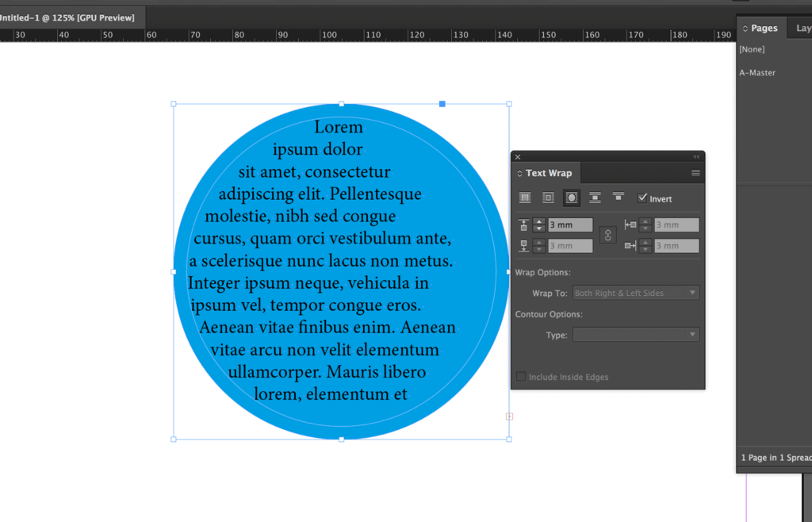Activate the Jump Object wrap mode
Image resolution: width=812 pixels, height=522 pixels.
click(596, 198)
